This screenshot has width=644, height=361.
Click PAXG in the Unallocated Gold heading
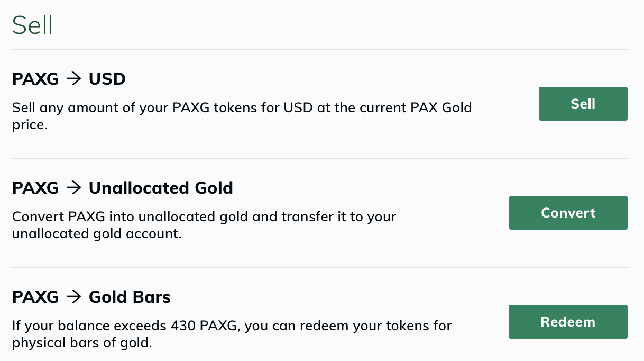(x=35, y=188)
